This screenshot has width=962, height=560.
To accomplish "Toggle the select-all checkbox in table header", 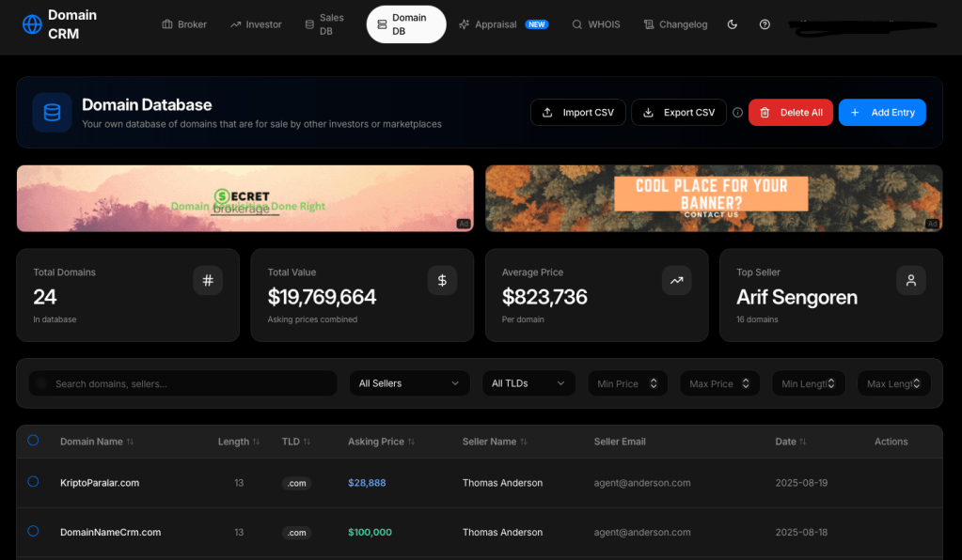I will (x=33, y=441).
